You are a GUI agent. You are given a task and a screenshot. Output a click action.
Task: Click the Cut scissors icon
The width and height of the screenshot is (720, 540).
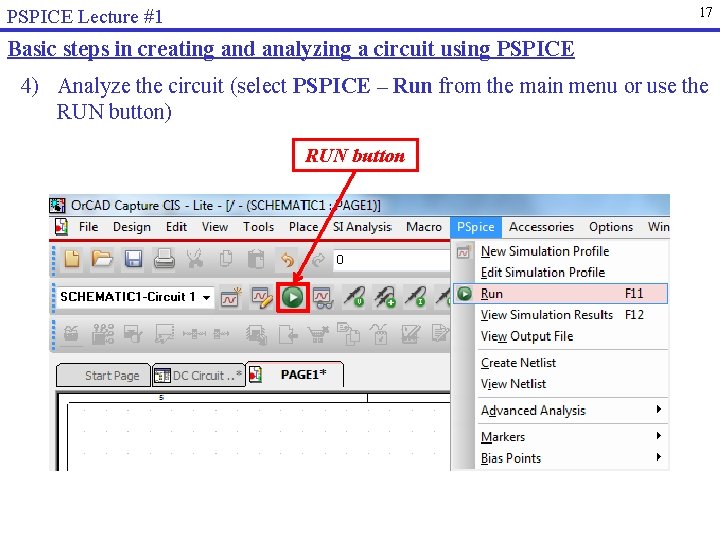(195, 259)
